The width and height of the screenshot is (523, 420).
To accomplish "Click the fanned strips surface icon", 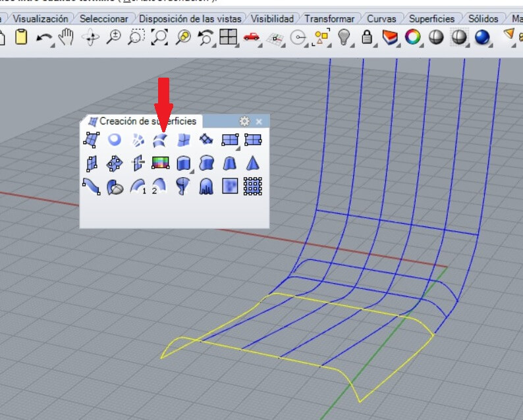I will click(x=138, y=140).
